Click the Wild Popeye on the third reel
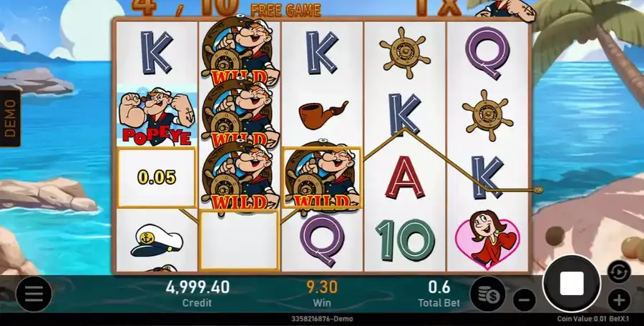 click(323, 177)
